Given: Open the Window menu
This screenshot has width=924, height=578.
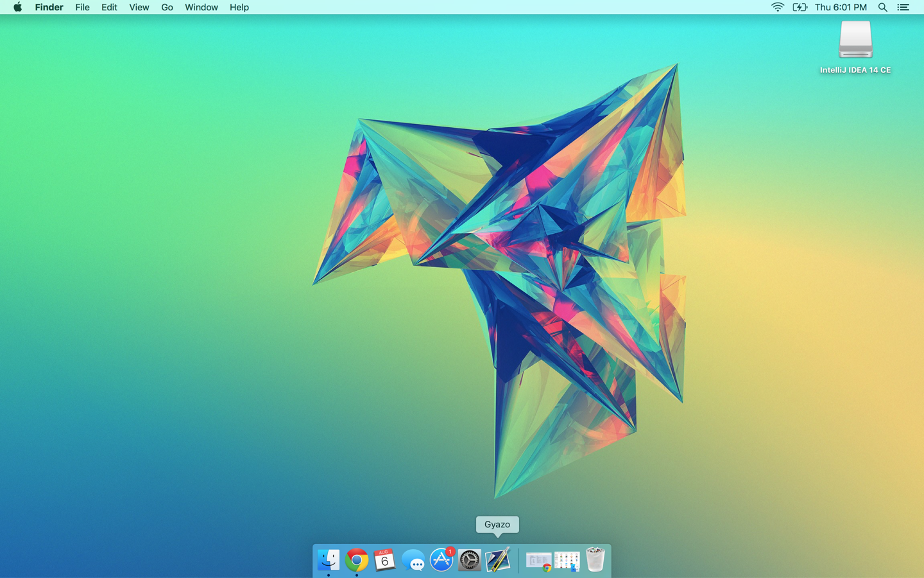Looking at the screenshot, I should pos(201,7).
